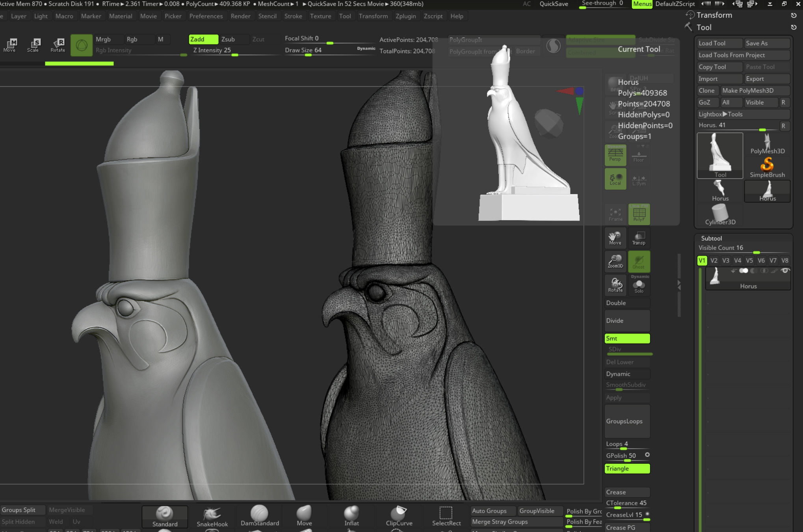Viewport: 803px width, 532px height.
Task: Open the Zplugin menu
Action: point(405,16)
